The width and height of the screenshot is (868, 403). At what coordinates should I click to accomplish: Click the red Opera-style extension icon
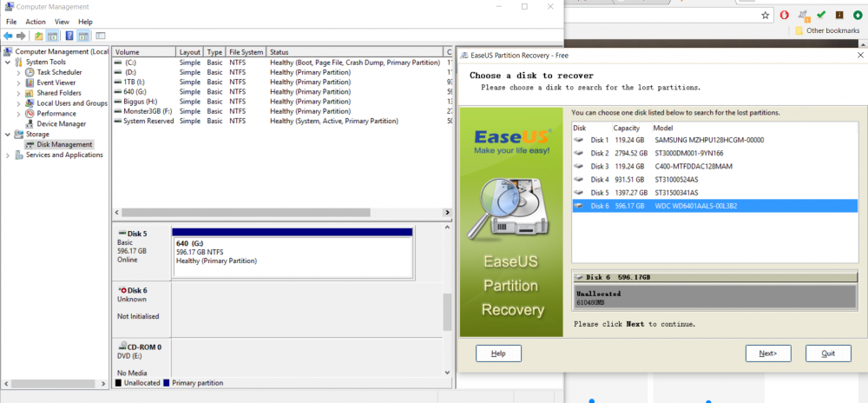tap(785, 15)
